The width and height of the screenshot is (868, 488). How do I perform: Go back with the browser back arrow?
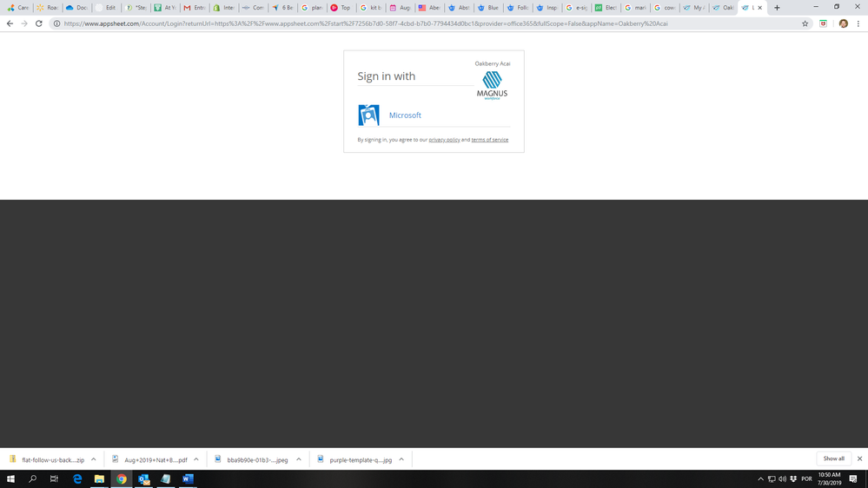pyautogui.click(x=10, y=23)
